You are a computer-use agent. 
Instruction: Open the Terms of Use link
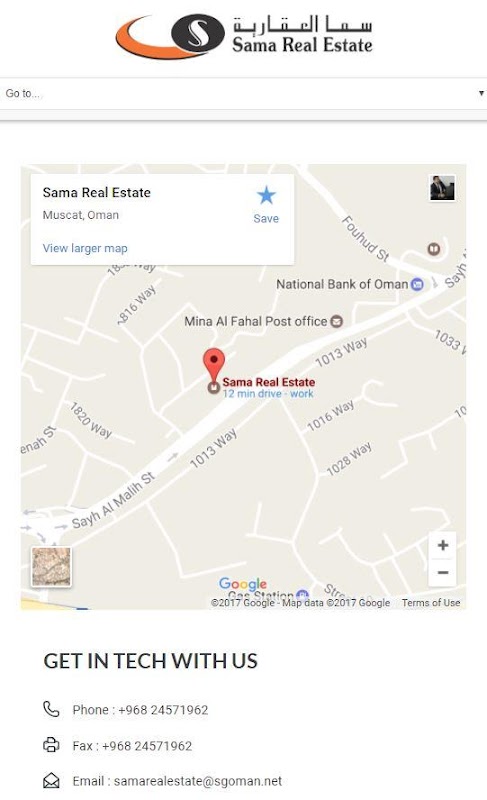[x=431, y=603]
